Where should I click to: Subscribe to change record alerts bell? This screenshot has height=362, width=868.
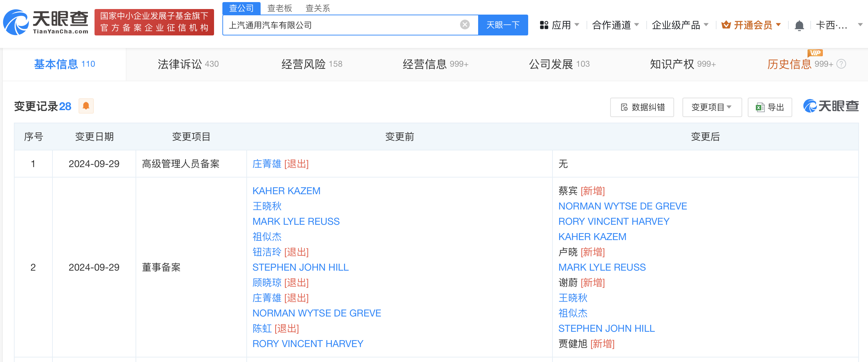(x=86, y=106)
